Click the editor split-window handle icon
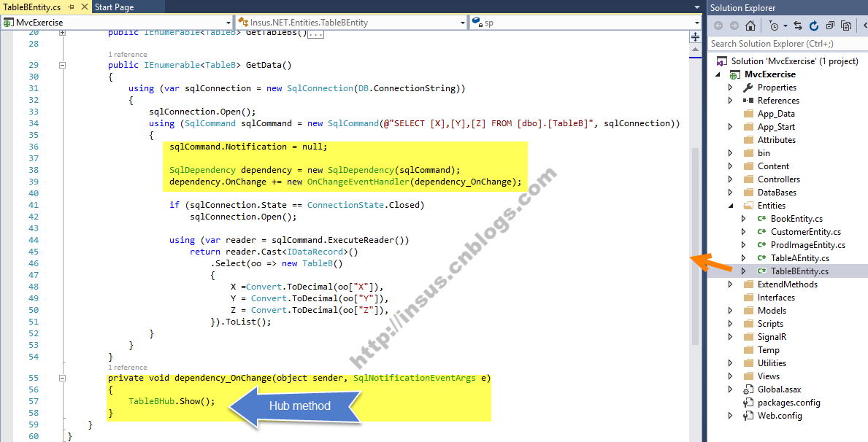Screen dimensions: 868x442 tap(695, 37)
